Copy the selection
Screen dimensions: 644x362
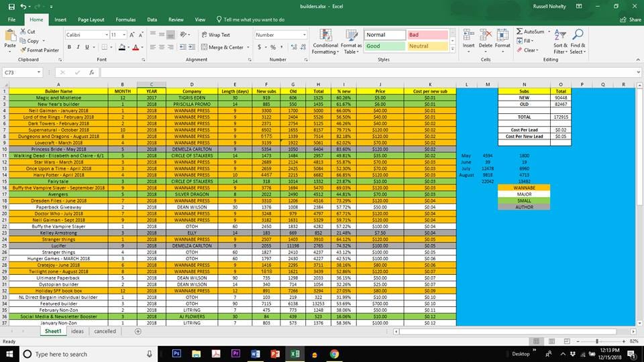(29, 41)
